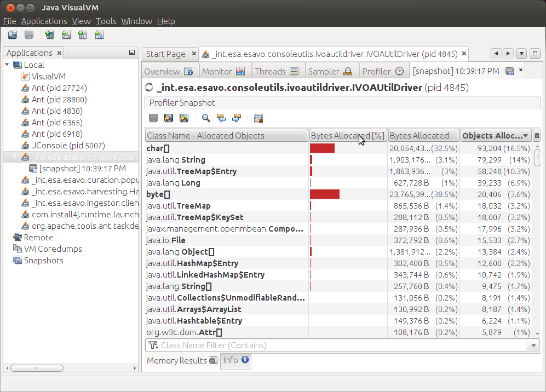Select the Memory Results bottom tab
546x392 pixels.
pyautogui.click(x=182, y=360)
